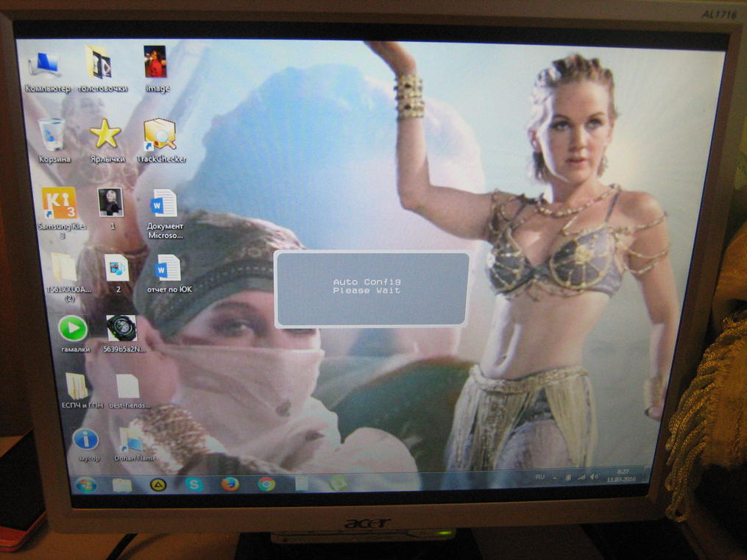Open the гамалки green play icon

(x=74, y=334)
